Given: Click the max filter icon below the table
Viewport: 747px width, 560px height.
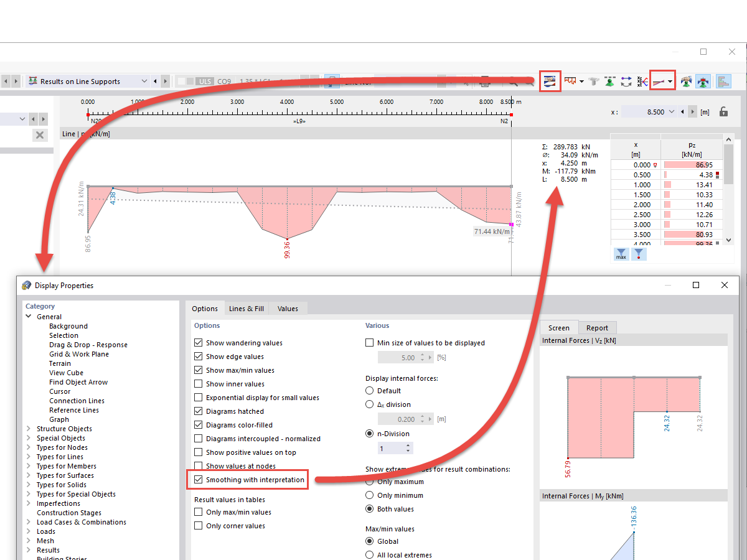Looking at the screenshot, I should pos(621,254).
